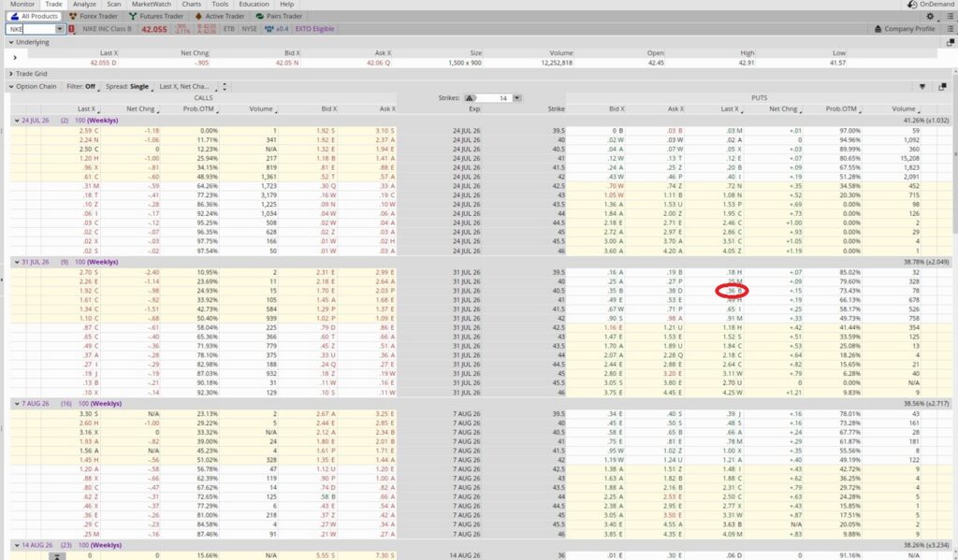Collapse the 31 JUL 26 expiration group

point(17,262)
